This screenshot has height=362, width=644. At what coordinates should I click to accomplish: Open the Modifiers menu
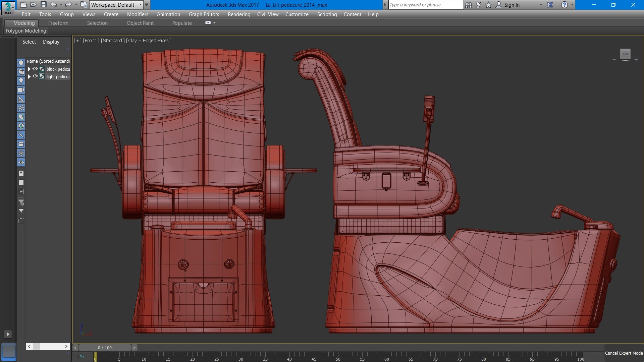[138, 14]
